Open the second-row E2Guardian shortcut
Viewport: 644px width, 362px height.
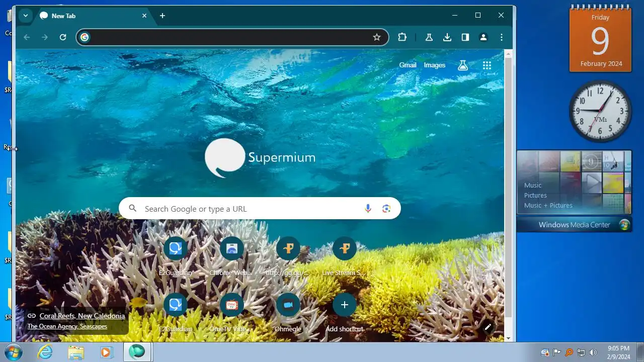pyautogui.click(x=176, y=313)
